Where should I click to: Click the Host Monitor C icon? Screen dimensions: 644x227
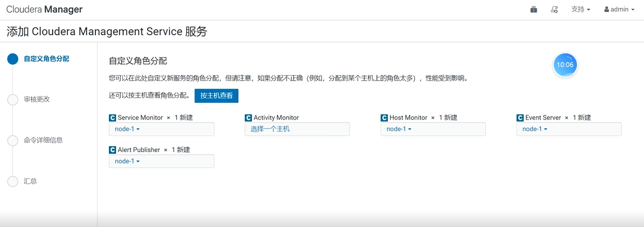coord(384,117)
